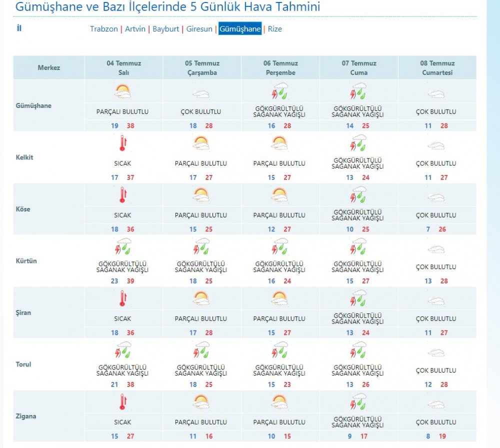The image size is (500, 448).
Task: Select the highlighted Gümüşhane tab
Action: tap(240, 29)
